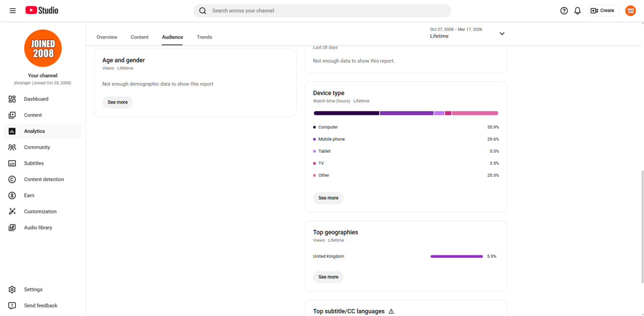The height and width of the screenshot is (316, 644).
Task: Click the Dashboard icon in sidebar
Action: (12, 99)
